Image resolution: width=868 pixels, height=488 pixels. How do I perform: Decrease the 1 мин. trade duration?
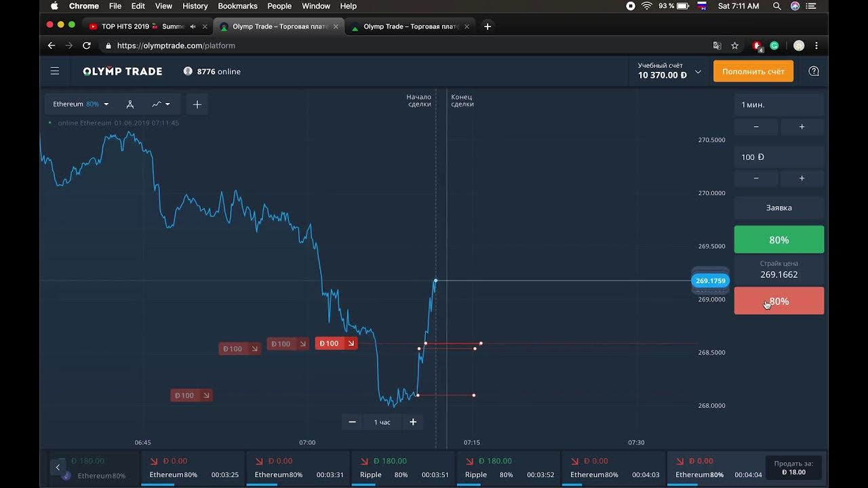[756, 127]
